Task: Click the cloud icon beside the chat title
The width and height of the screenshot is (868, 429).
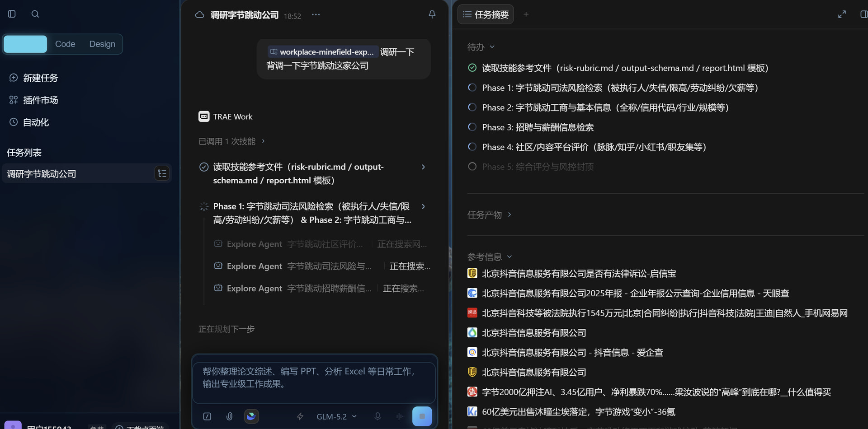Action: [199, 15]
